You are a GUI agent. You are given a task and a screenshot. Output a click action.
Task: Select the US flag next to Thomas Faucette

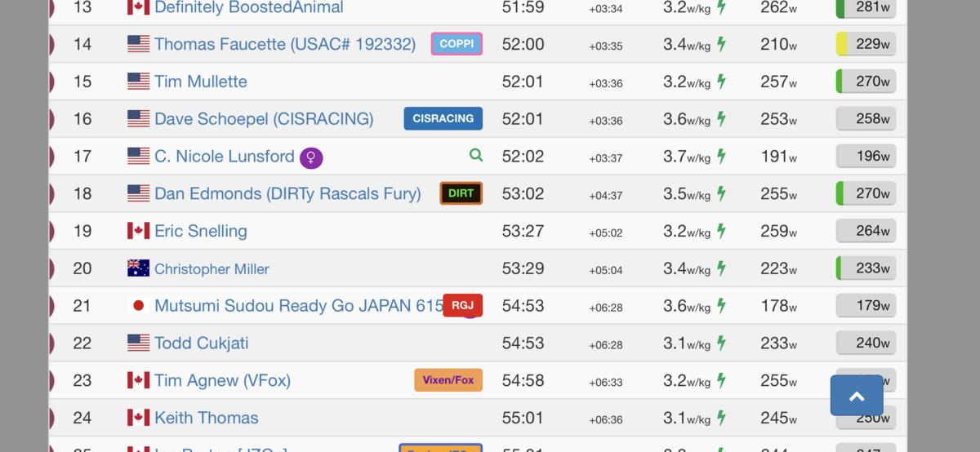[139, 44]
